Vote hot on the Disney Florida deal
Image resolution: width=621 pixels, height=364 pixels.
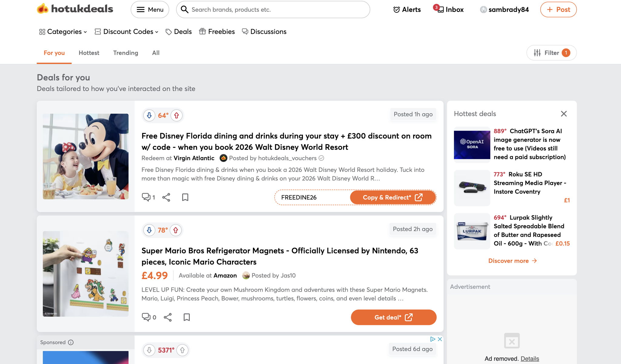[x=176, y=115]
